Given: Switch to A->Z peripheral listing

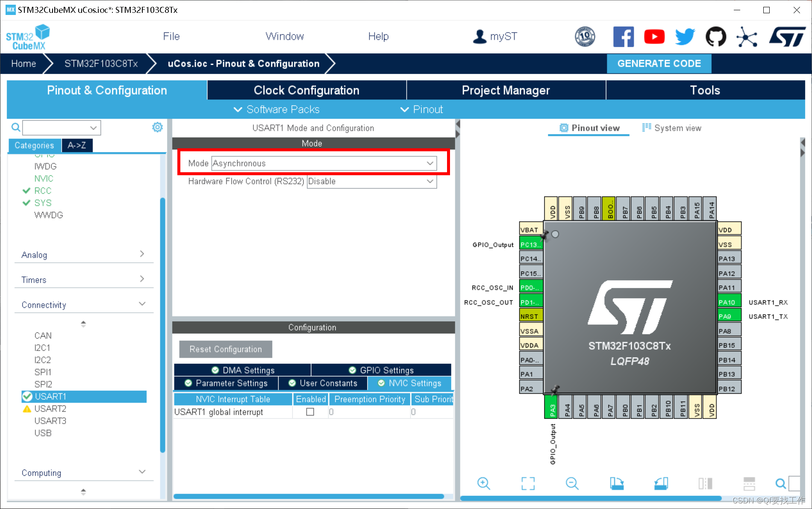Looking at the screenshot, I should point(77,145).
